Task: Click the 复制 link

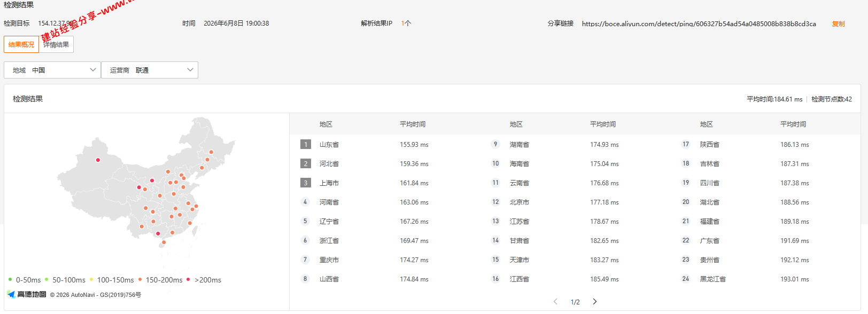Action: [838, 23]
